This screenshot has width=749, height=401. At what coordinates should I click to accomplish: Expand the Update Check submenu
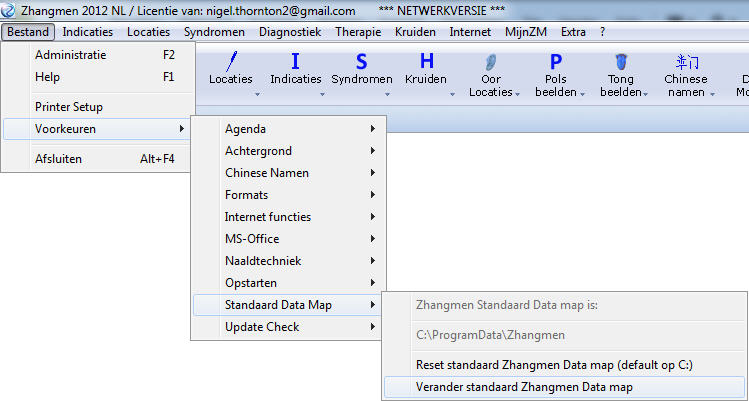[x=286, y=327]
